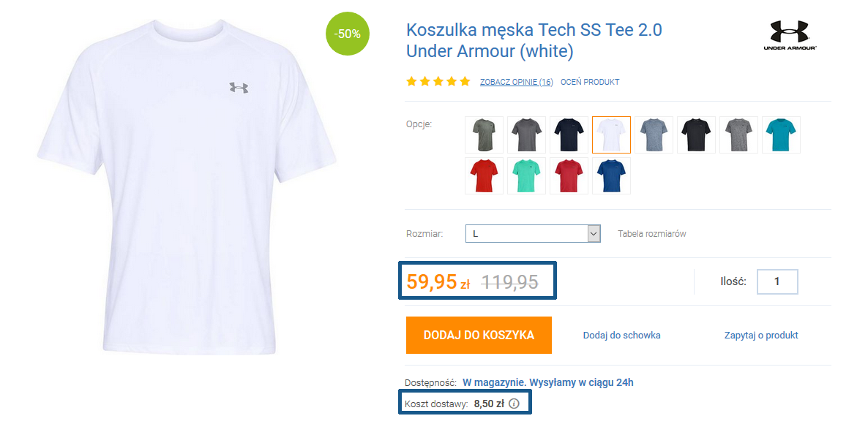868x424 pixels.
Task: Open the Rozmiar size dropdown
Action: pyautogui.click(x=533, y=234)
